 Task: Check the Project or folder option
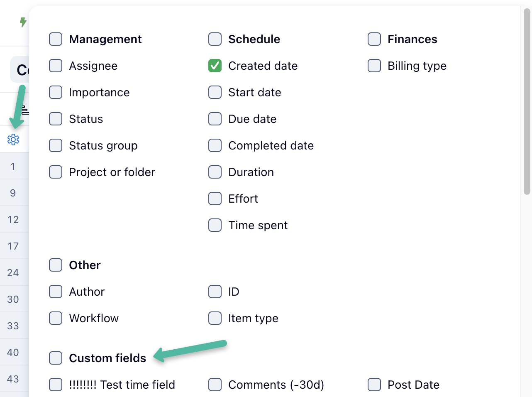[56, 172]
